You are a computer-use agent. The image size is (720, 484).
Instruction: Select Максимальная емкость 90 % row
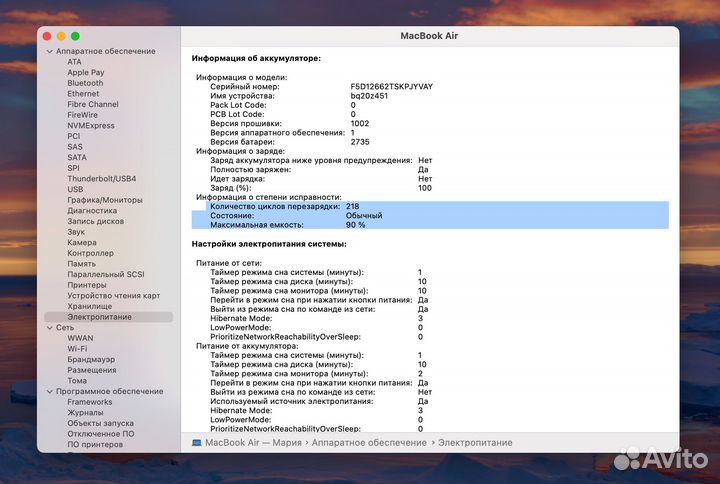pos(430,225)
